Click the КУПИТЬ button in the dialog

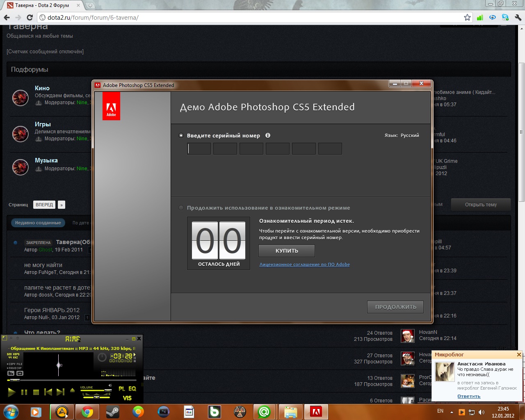click(x=287, y=251)
